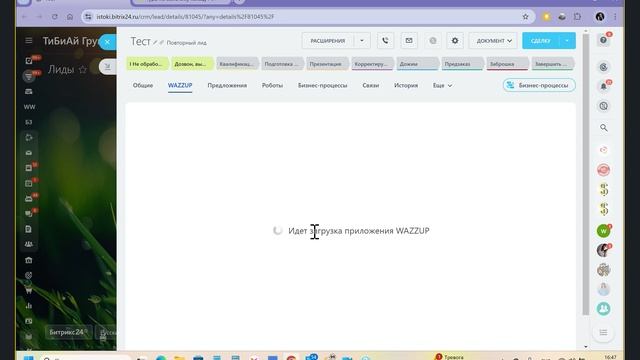Set lead stage to Предзаказ
Image resolution: width=640 pixels, height=360 pixels.
pyautogui.click(x=462, y=64)
